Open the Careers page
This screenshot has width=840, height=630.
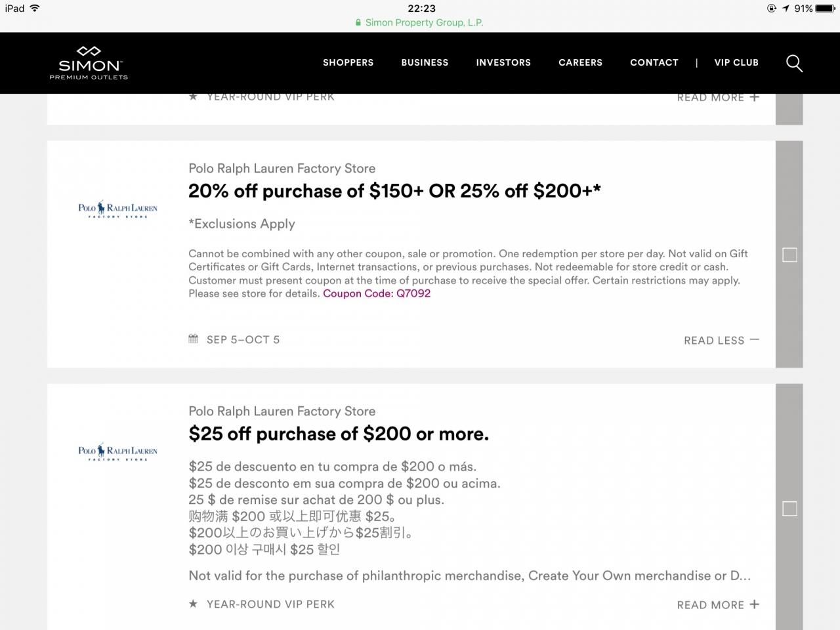pyautogui.click(x=580, y=62)
